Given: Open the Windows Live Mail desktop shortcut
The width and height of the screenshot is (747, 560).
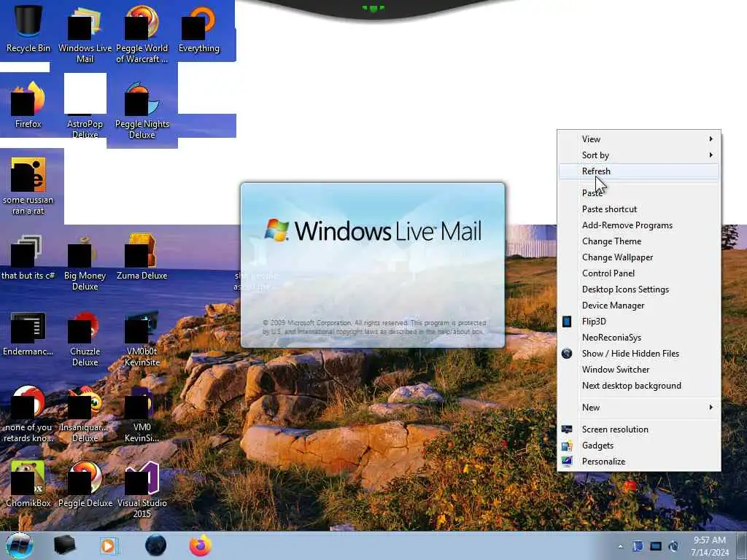Looking at the screenshot, I should [85, 34].
